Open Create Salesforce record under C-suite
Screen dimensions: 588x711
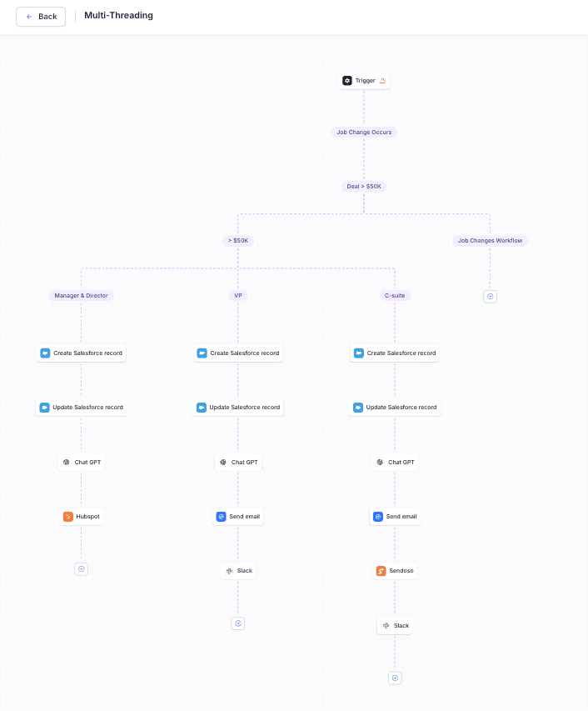[395, 353]
